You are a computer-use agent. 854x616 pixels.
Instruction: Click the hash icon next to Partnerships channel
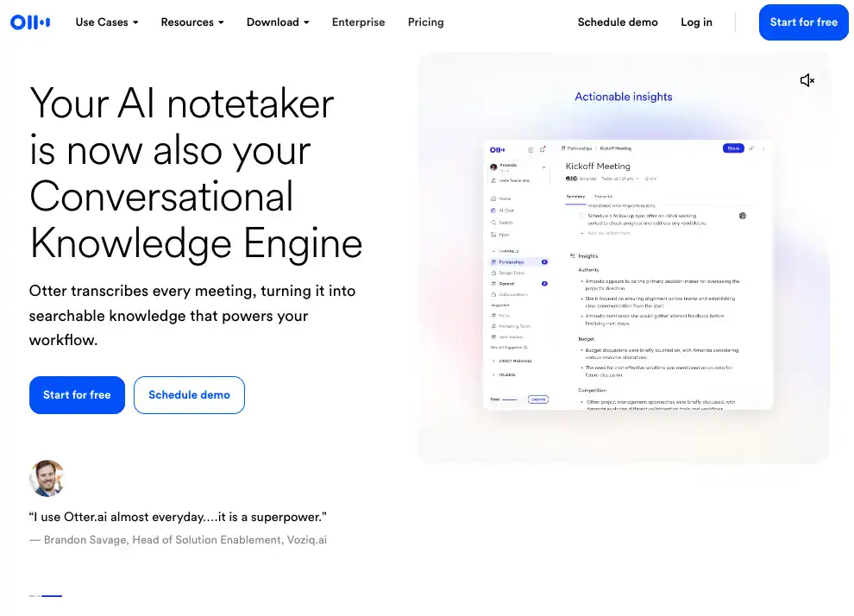[x=494, y=262]
